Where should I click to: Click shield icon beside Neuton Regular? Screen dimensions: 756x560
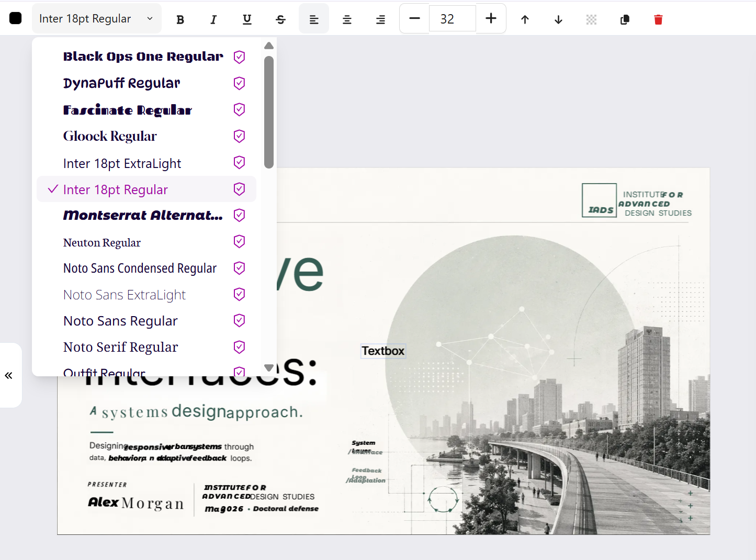click(239, 241)
